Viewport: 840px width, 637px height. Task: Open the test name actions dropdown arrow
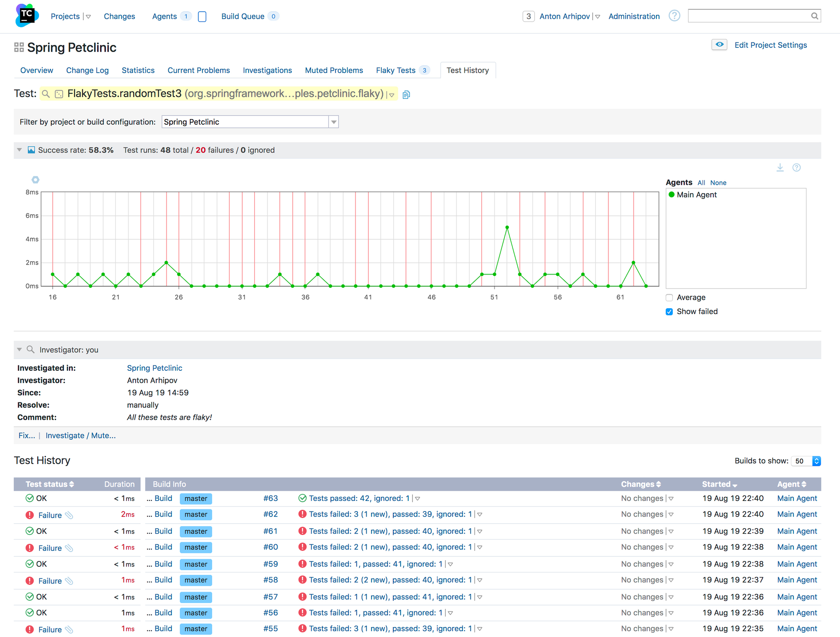coord(391,95)
